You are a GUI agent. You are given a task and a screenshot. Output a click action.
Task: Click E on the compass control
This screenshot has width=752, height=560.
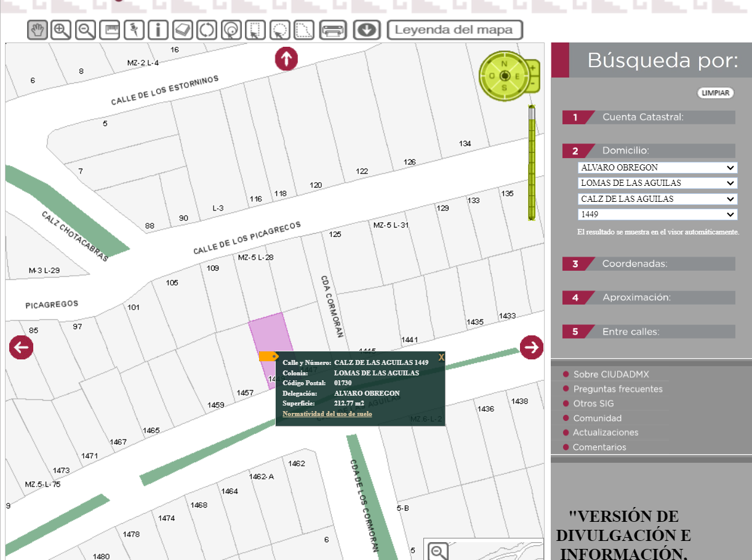pyautogui.click(x=517, y=76)
